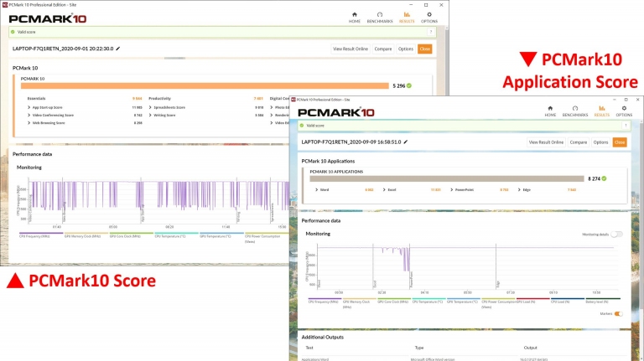644x361 pixels.
Task: Click the PCMark 10 logo in back window
Action: [x=48, y=18]
